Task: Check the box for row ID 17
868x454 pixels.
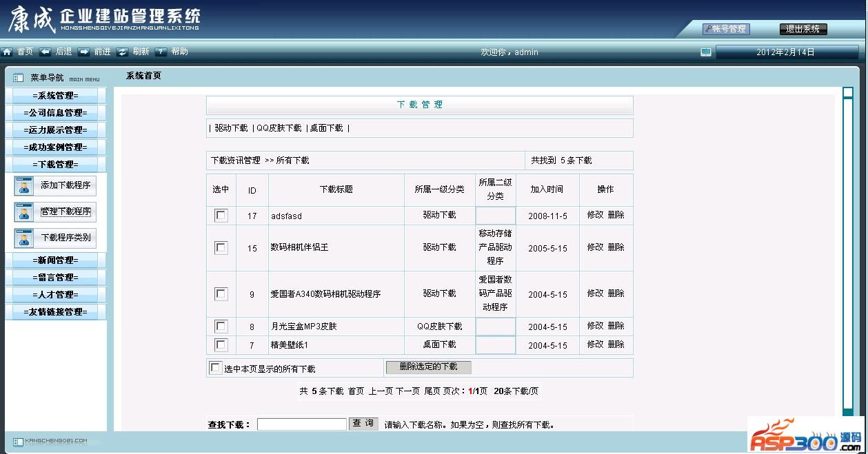Action: coord(221,216)
